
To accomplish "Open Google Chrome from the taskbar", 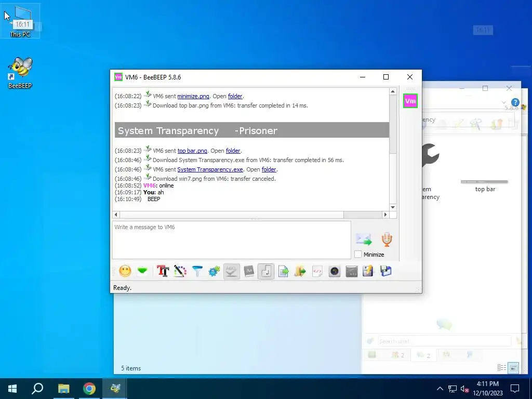I will (89, 389).
